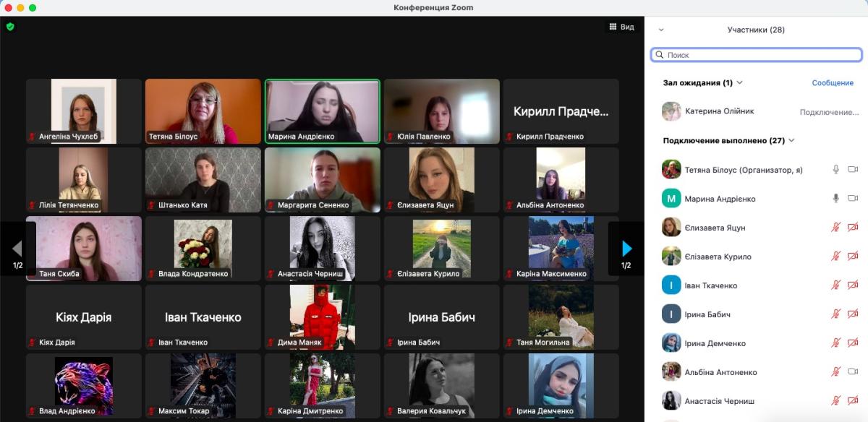Screen dimensions: 868x422
Task: Select Марина Андрієнко active speaker tile
Action: click(323, 111)
